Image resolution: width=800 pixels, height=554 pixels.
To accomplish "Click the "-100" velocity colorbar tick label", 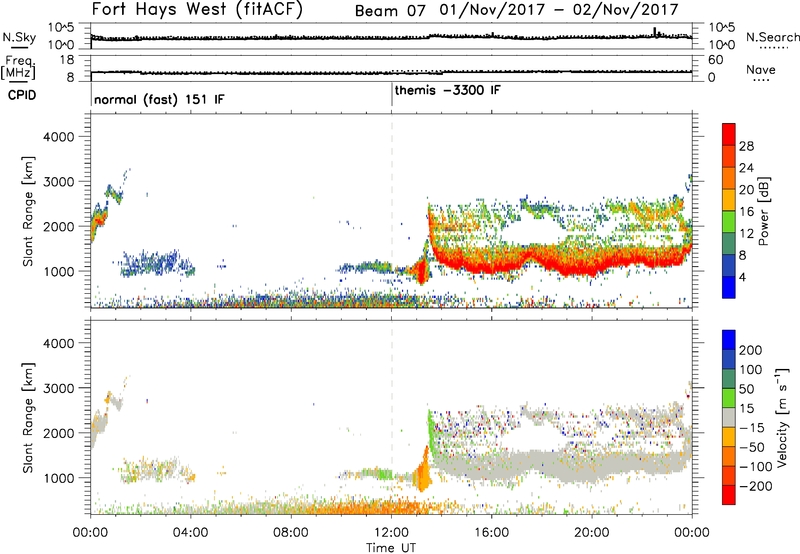I will tap(755, 466).
